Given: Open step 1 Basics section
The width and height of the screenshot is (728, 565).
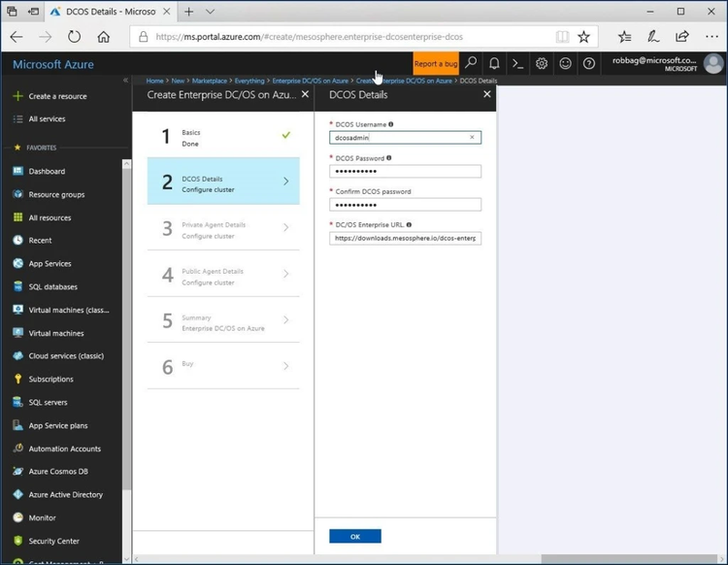Looking at the screenshot, I should (x=223, y=137).
